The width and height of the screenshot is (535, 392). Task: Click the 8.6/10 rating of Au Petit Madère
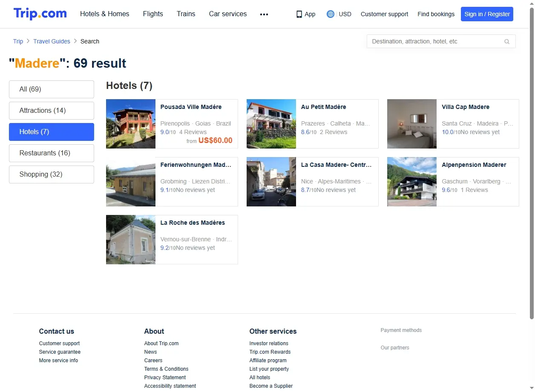pyautogui.click(x=309, y=132)
